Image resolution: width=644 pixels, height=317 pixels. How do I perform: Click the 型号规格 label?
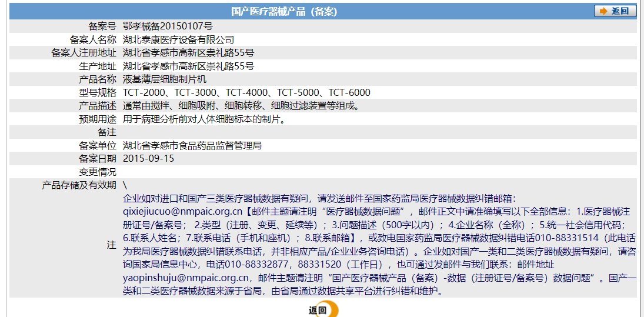(x=98, y=92)
